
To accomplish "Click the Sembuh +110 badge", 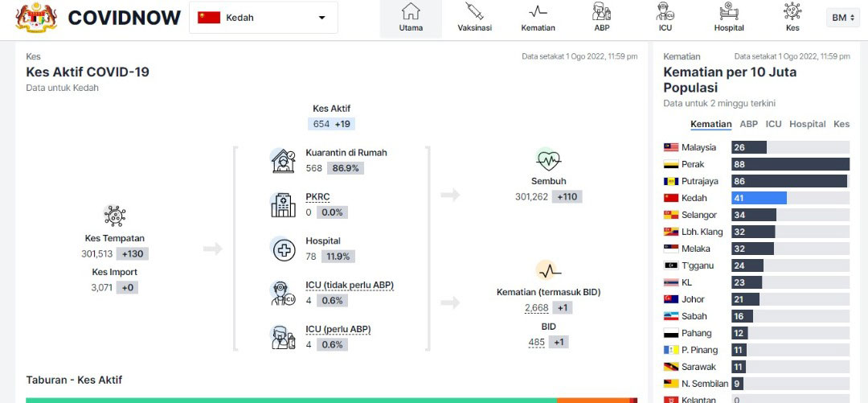I will (x=567, y=197).
